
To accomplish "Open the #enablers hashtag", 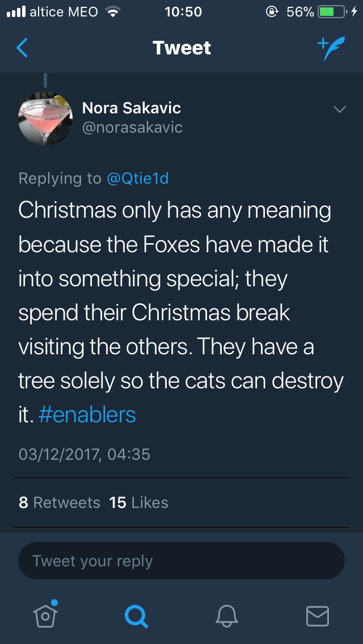I will [x=87, y=414].
